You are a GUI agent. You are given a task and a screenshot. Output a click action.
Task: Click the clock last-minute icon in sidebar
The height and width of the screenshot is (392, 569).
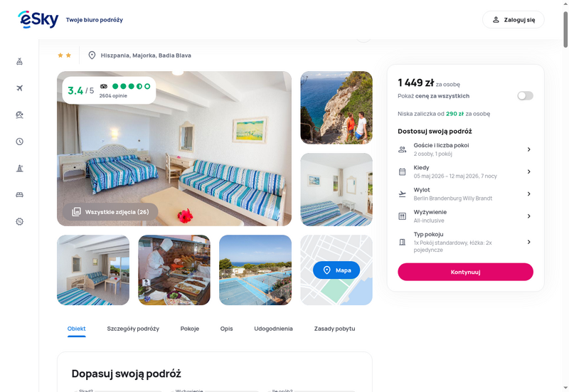(x=20, y=142)
